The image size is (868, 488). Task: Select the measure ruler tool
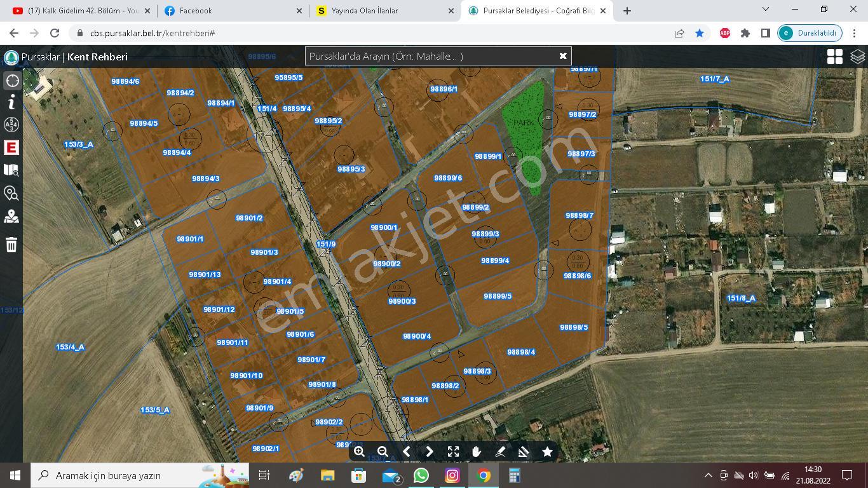(x=524, y=451)
